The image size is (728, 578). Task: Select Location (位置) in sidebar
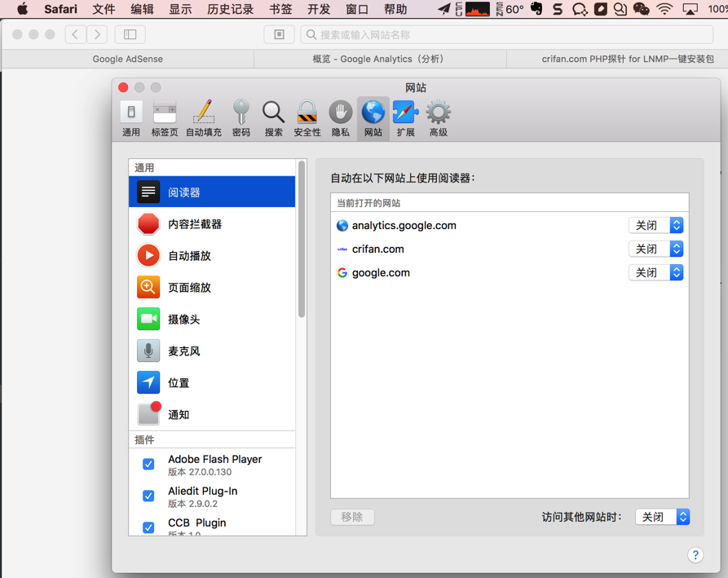[212, 382]
